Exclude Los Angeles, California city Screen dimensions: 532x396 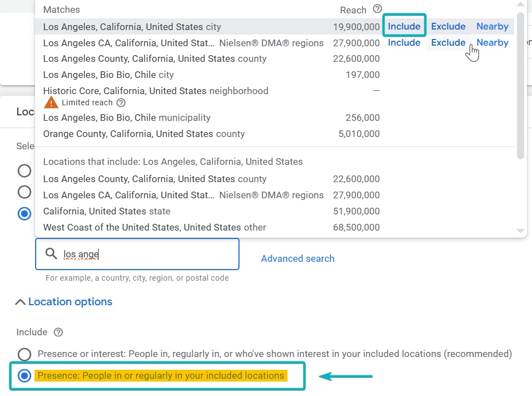pos(448,26)
